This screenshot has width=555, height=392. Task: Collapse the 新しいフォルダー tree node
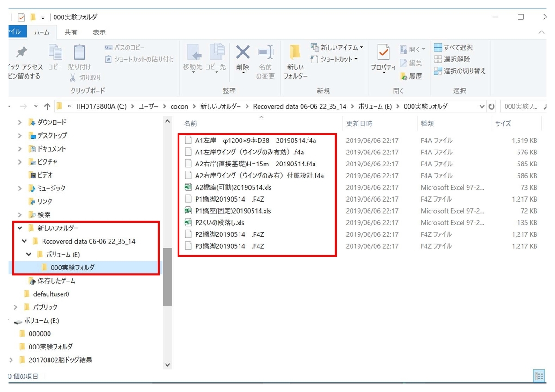pyautogui.click(x=20, y=228)
